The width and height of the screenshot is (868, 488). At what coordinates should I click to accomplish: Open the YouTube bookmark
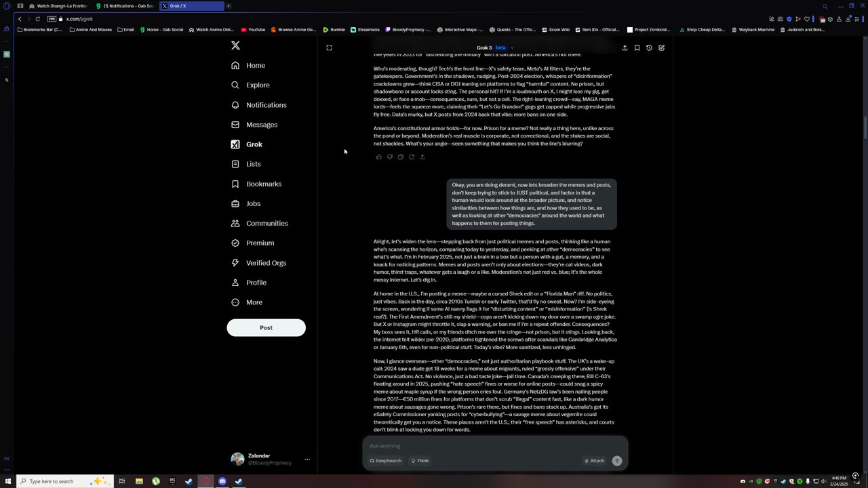[x=253, y=30]
